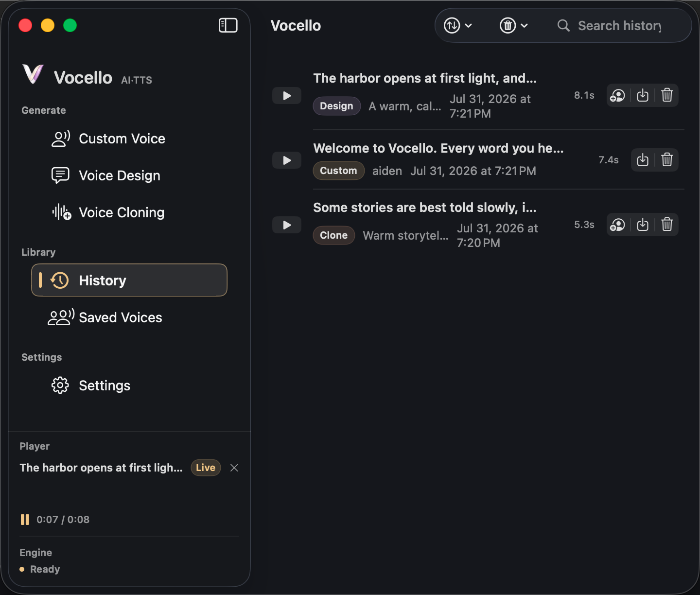This screenshot has height=595, width=700.
Task: Save voice from 'Some stories' entry
Action: pos(618,225)
